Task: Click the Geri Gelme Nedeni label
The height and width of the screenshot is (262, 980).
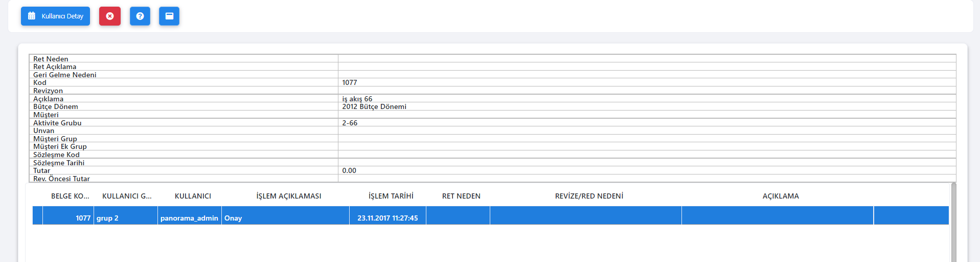Action: tap(65, 75)
